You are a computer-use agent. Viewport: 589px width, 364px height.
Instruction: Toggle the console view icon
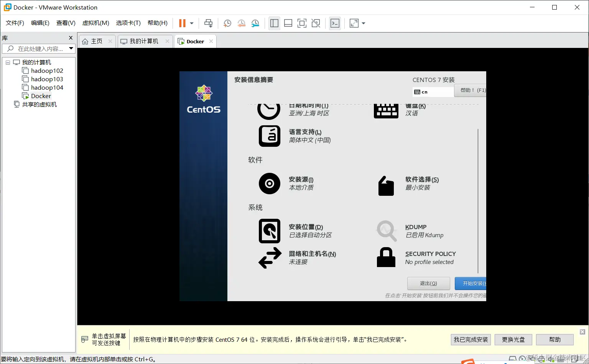[335, 23]
